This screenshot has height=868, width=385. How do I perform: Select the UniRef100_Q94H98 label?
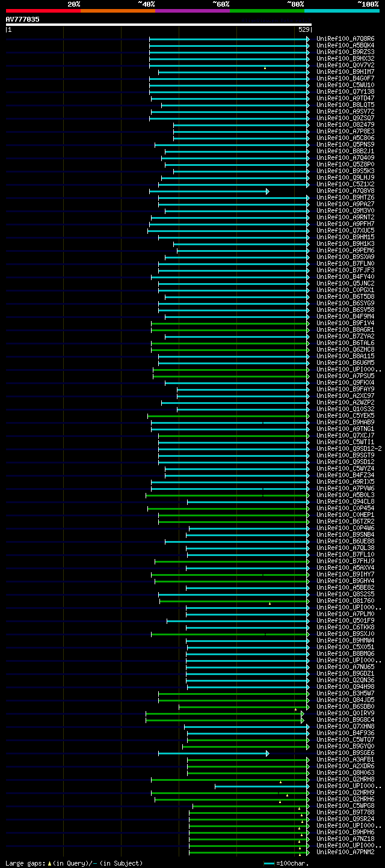coord(345,687)
